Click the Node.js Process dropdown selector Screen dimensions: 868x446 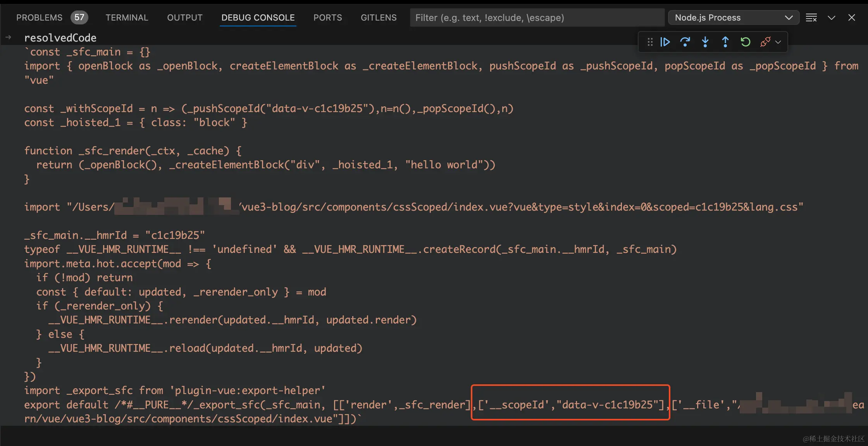click(x=733, y=17)
